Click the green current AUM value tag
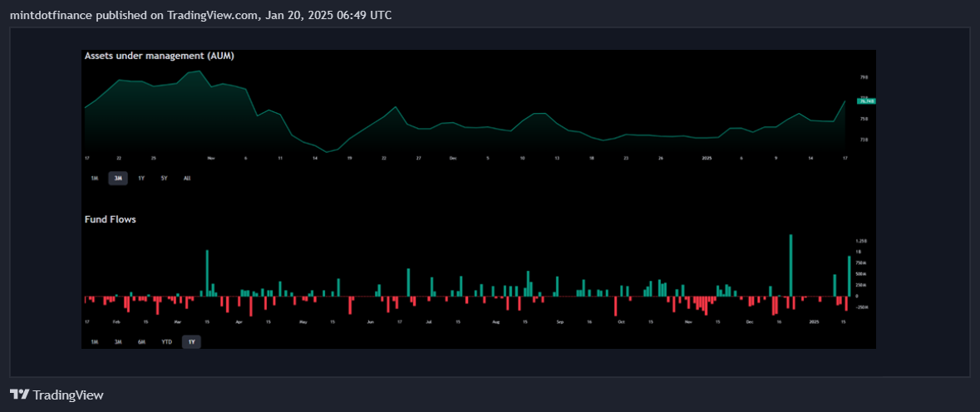The image size is (980, 412). [x=867, y=101]
